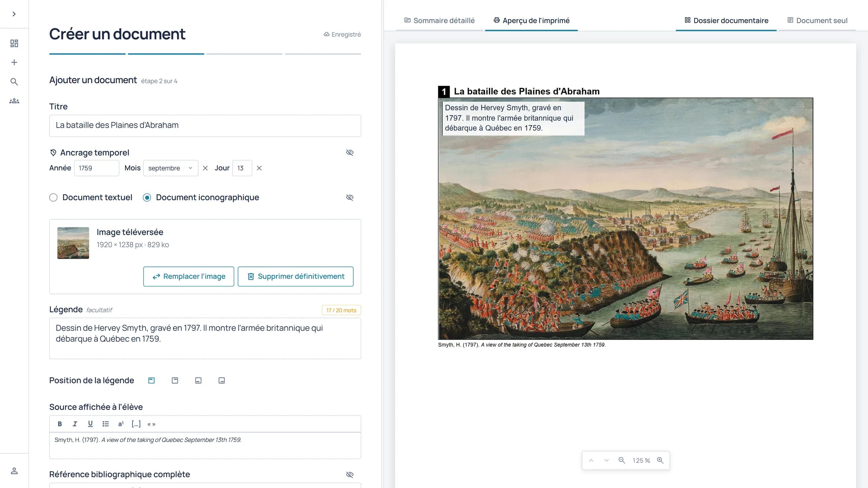Click the plus icon in sidebar
The image size is (868, 488).
14,62
